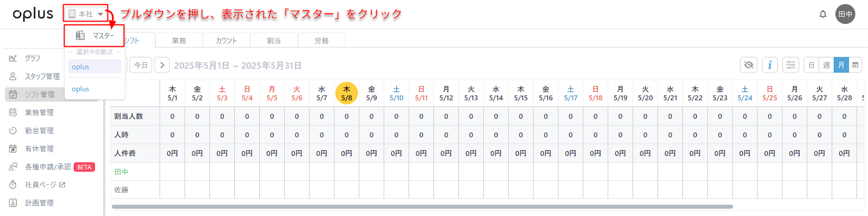This screenshot has width=868, height=216.
Task: Click 人件費 0円 cell under 5/20
Action: tap(645, 153)
